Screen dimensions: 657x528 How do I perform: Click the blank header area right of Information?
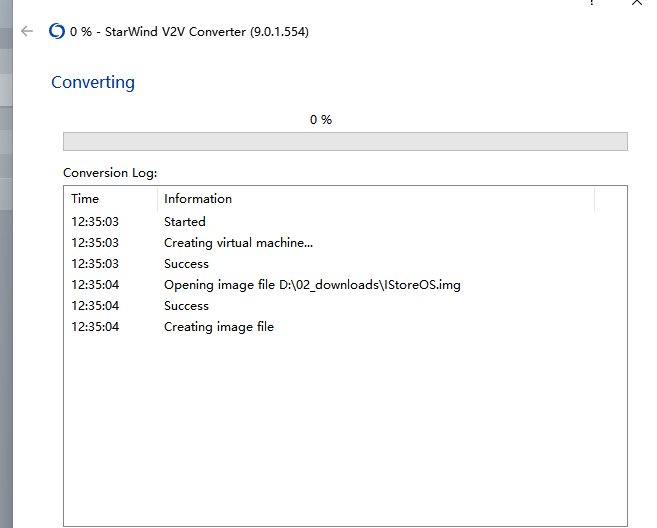click(x=610, y=199)
